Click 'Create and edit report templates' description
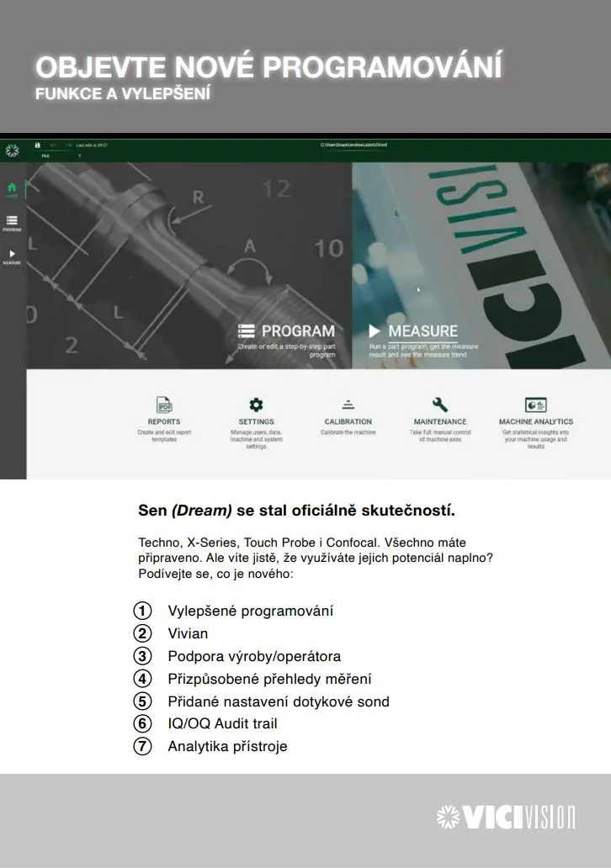Screen dimensions: 611x868 click(164, 436)
